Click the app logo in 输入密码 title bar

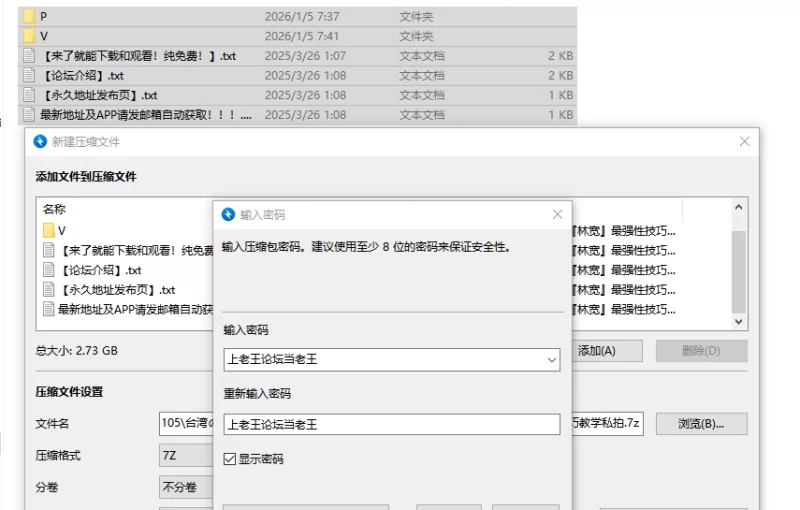[228, 215]
